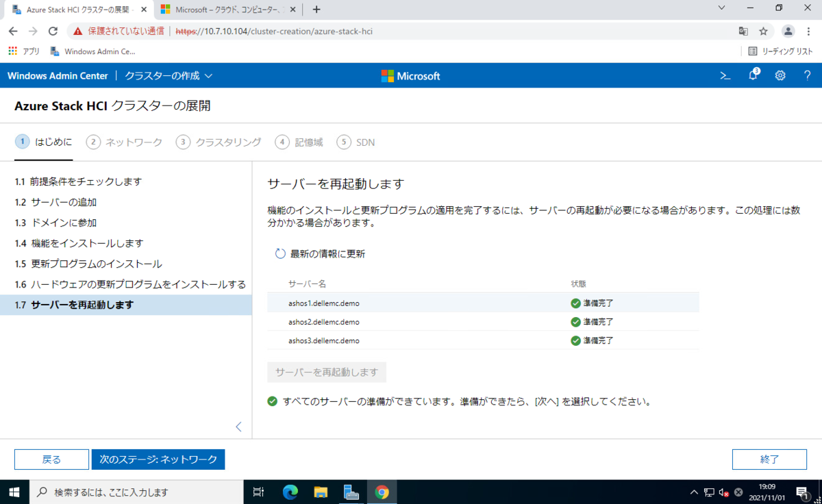Click the 終了 button
This screenshot has height=504, width=822.
point(770,459)
